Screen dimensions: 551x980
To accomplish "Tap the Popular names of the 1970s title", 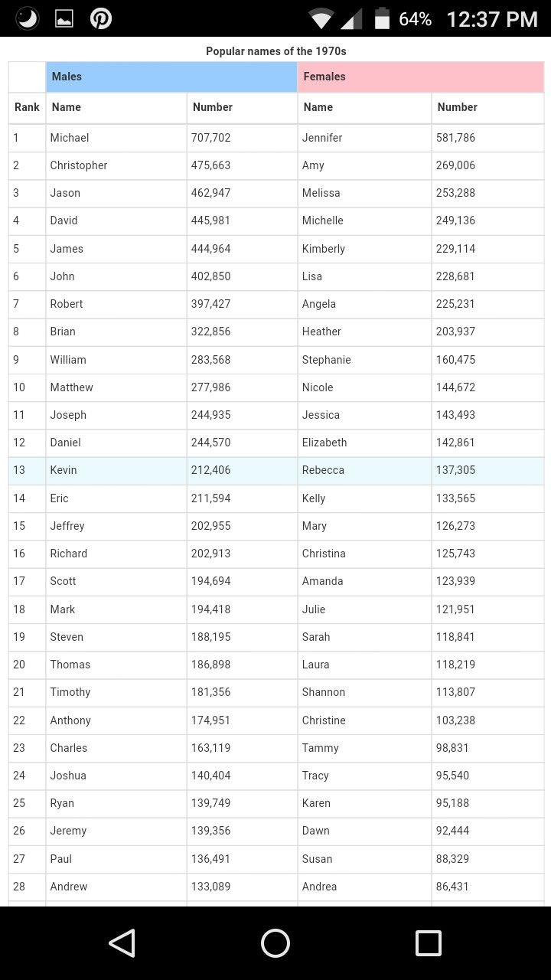I will click(276, 51).
